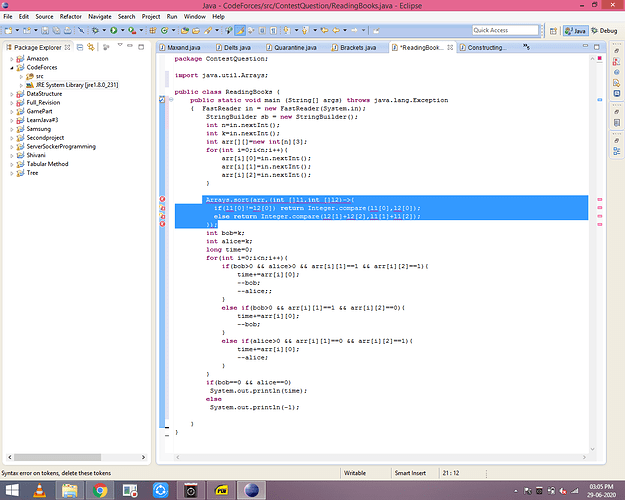Click the New Java Class icon
This screenshot has width=625, height=500.
[x=164, y=30]
